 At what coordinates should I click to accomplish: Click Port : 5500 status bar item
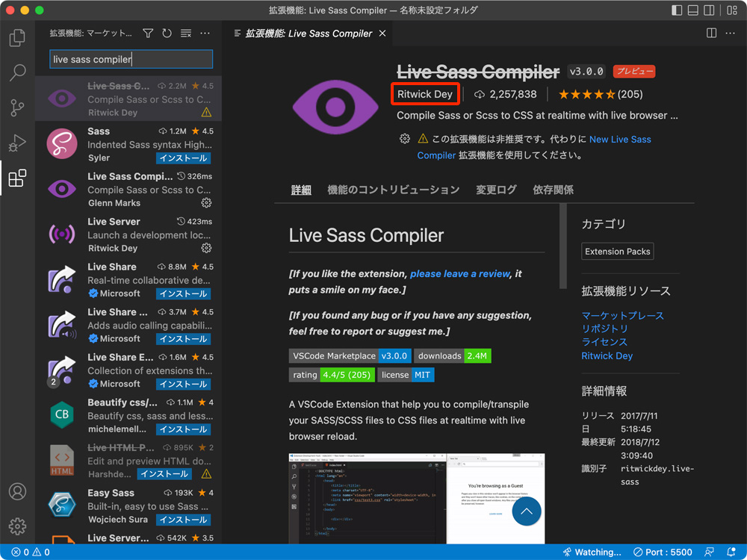663,552
